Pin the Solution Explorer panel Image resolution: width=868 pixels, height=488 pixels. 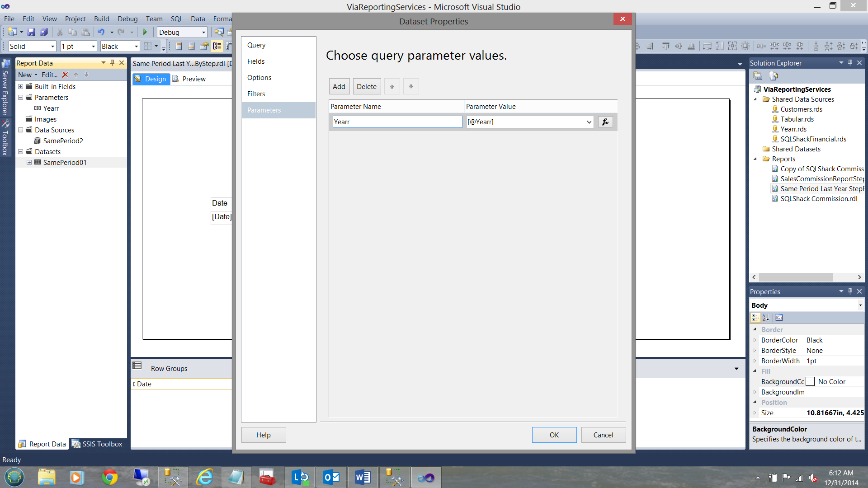[850, 63]
